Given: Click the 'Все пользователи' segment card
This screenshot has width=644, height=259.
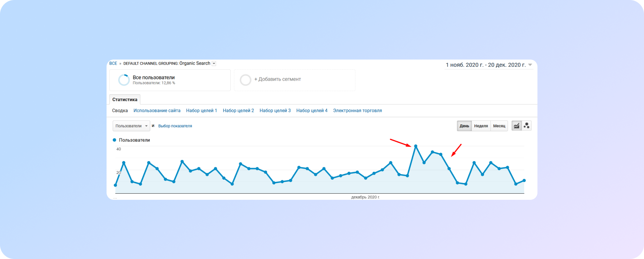Looking at the screenshot, I should click(170, 80).
